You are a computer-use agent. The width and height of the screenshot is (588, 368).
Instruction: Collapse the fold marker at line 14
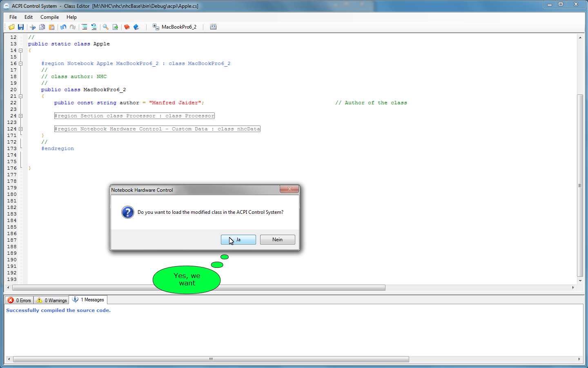20,51
